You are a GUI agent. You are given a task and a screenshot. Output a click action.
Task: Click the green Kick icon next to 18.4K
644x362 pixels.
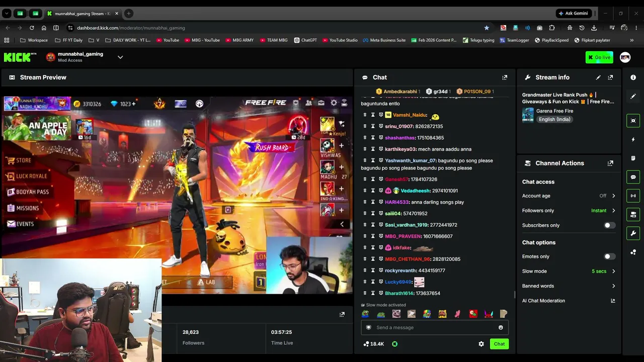click(394, 344)
